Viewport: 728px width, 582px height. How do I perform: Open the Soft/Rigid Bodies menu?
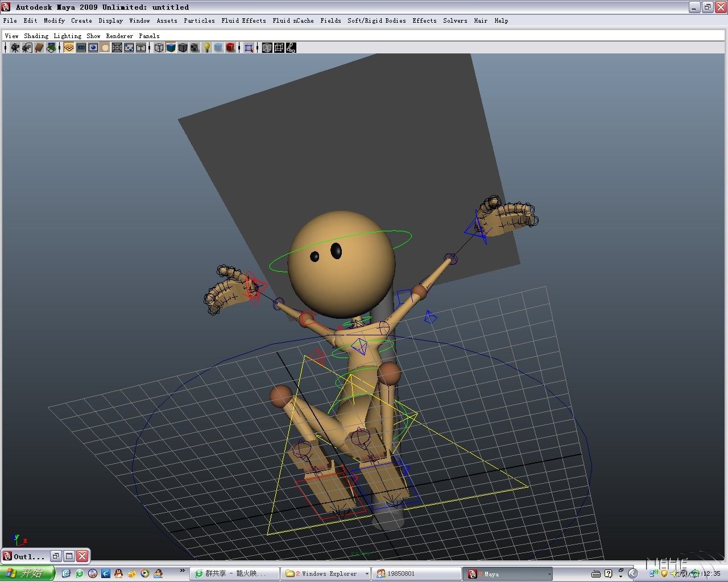coord(377,20)
